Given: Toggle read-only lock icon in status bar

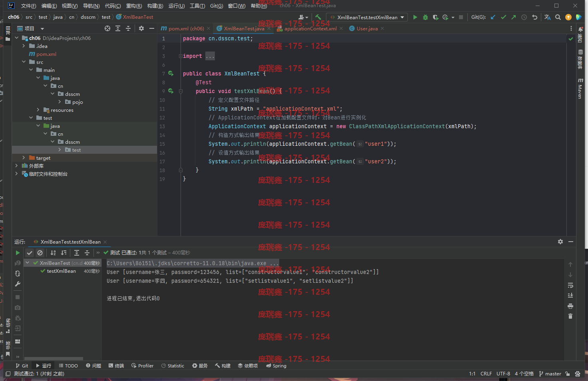Looking at the screenshot, I should [x=567, y=374].
